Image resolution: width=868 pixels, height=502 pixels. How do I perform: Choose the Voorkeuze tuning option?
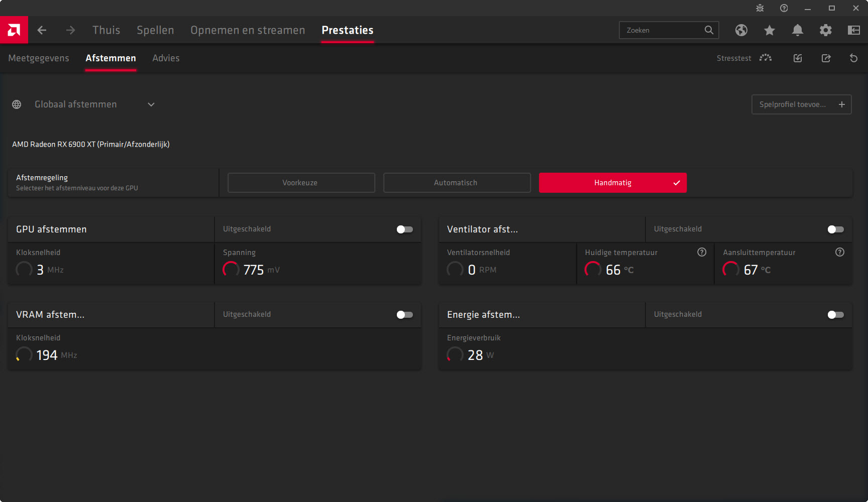pos(301,183)
